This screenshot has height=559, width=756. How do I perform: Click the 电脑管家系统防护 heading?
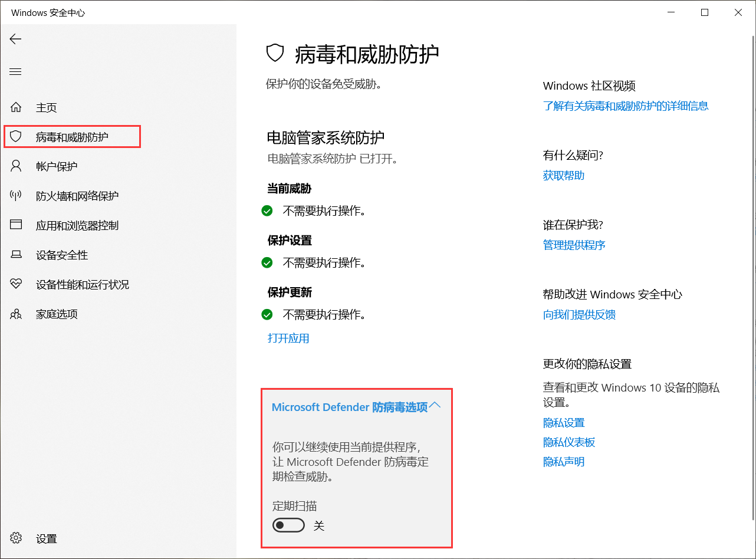tap(326, 137)
